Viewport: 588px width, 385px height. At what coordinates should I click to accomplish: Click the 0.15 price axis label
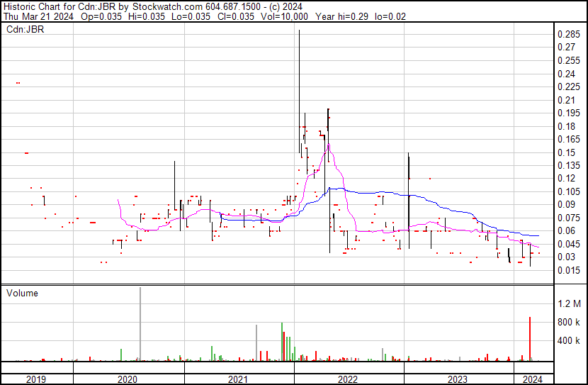(x=566, y=152)
